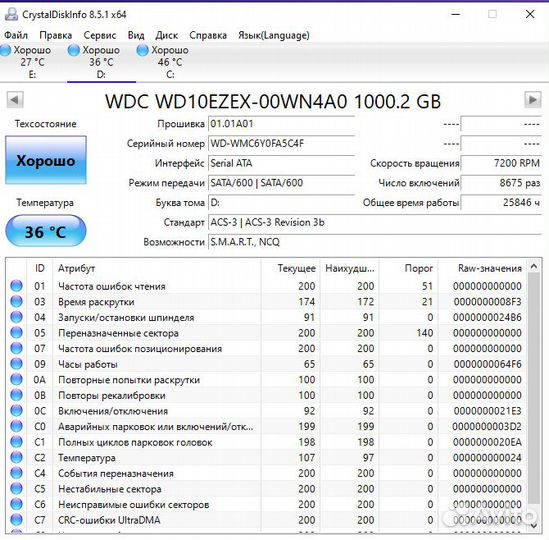Click the drive letter D: field
This screenshot has width=549, height=540.
point(282,202)
